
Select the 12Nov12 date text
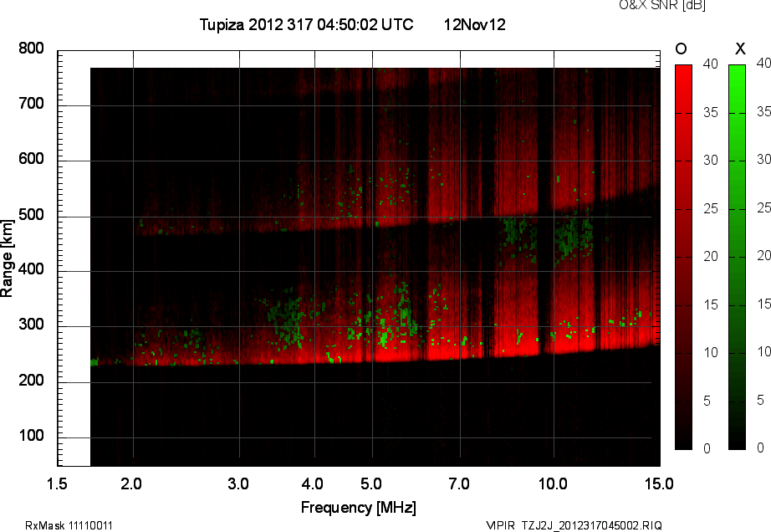point(474,25)
